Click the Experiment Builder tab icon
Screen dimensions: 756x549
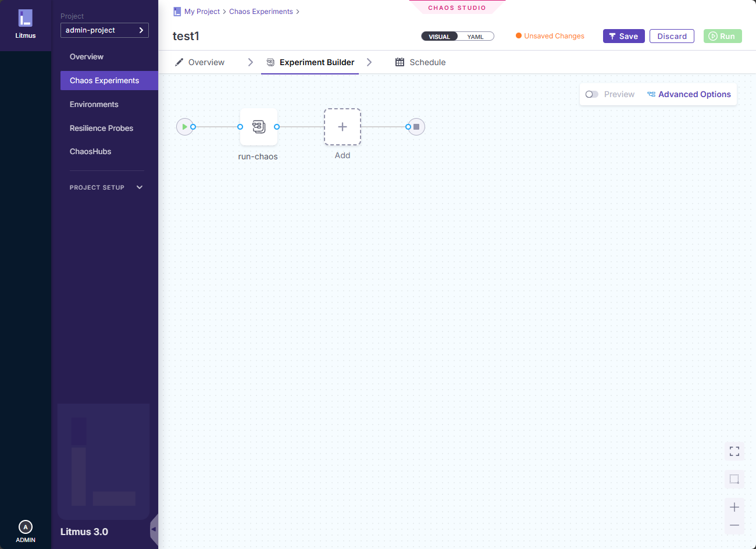click(270, 62)
